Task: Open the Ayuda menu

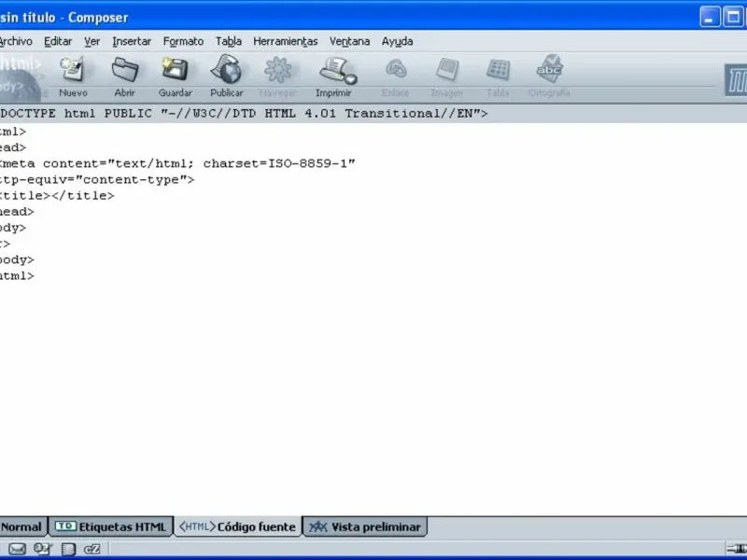Action: point(397,41)
